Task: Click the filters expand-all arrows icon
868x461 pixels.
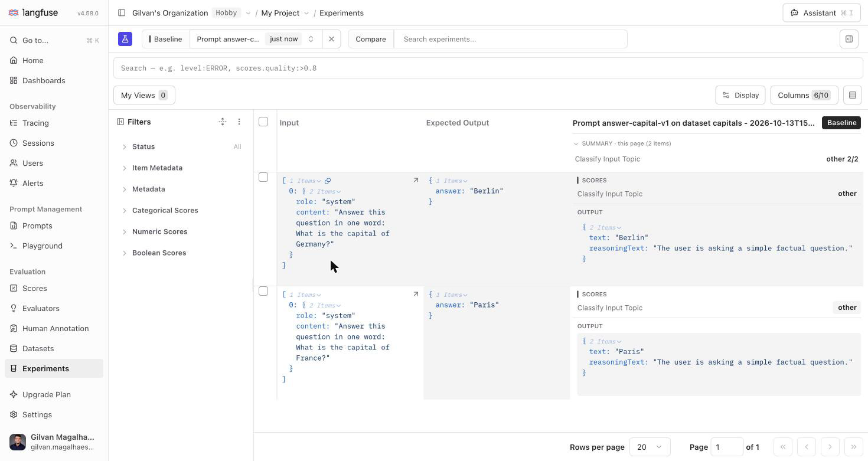Action: pos(223,122)
